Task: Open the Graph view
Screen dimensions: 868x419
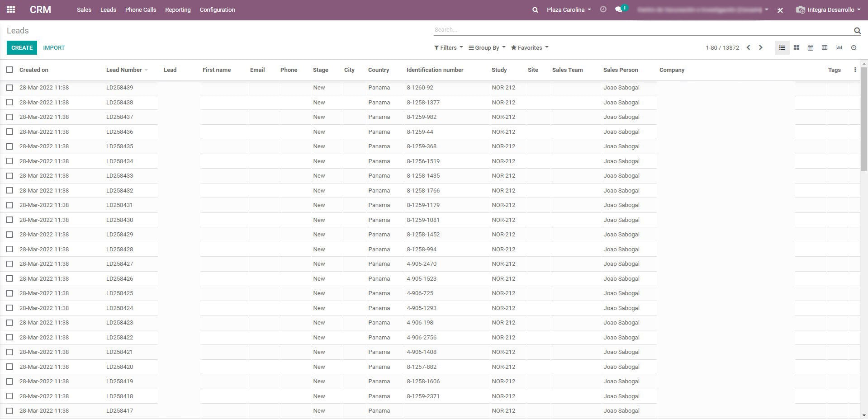Action: [839, 47]
